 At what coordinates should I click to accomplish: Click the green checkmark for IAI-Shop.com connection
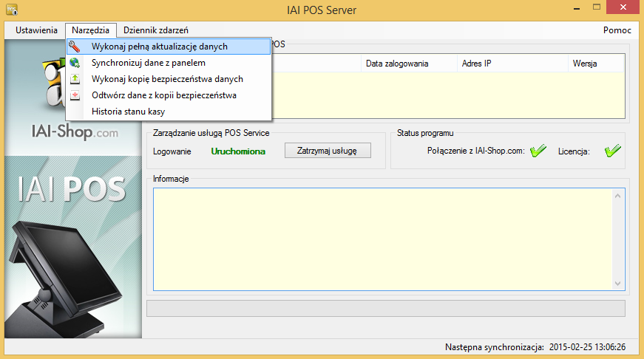pos(538,151)
